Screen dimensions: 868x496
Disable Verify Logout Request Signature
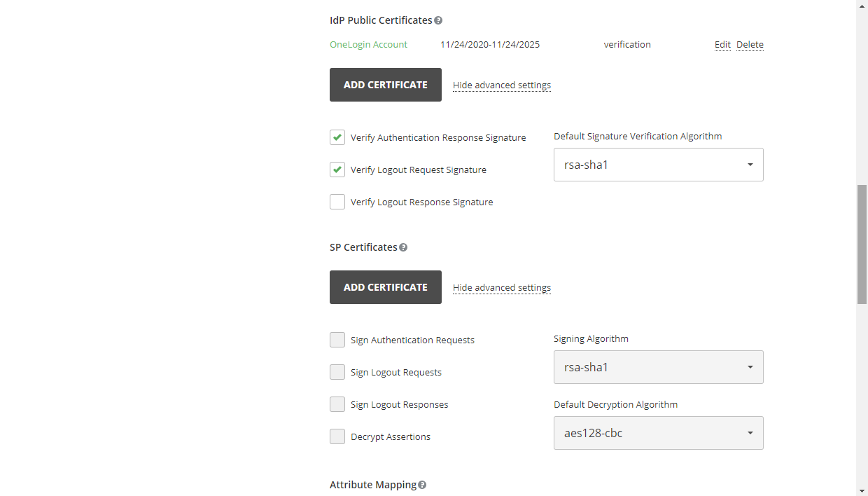337,170
